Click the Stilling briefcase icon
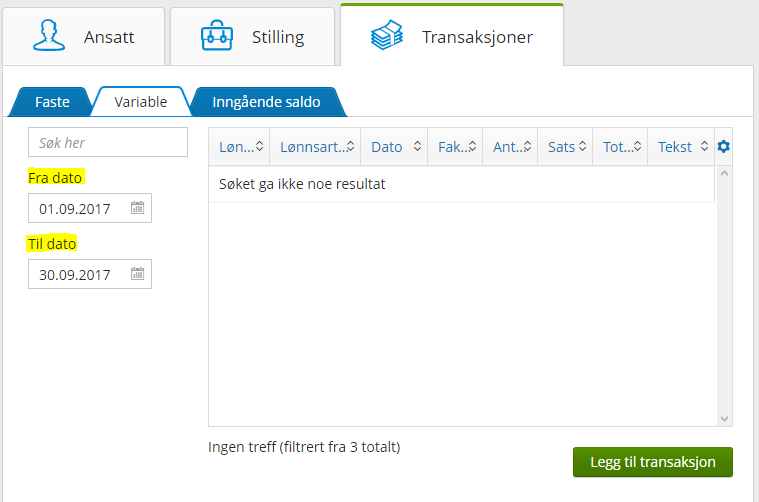Image resolution: width=759 pixels, height=502 pixels. click(216, 36)
